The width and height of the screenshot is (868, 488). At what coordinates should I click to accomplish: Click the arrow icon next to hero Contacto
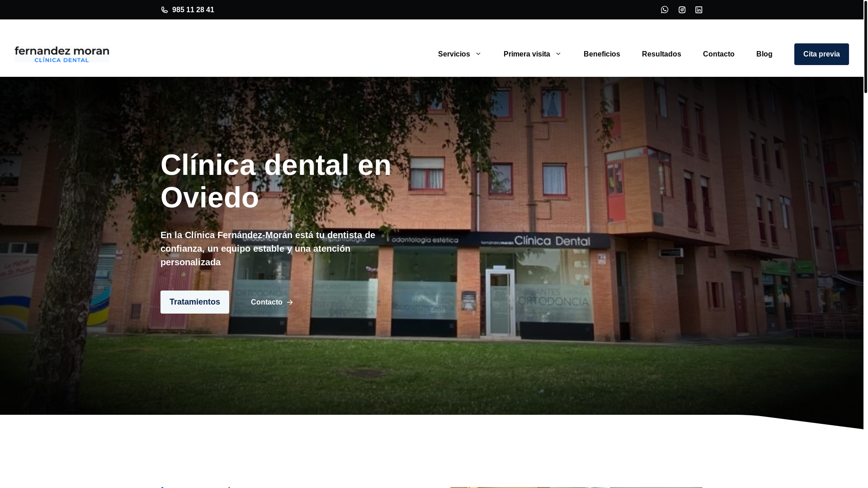(290, 302)
